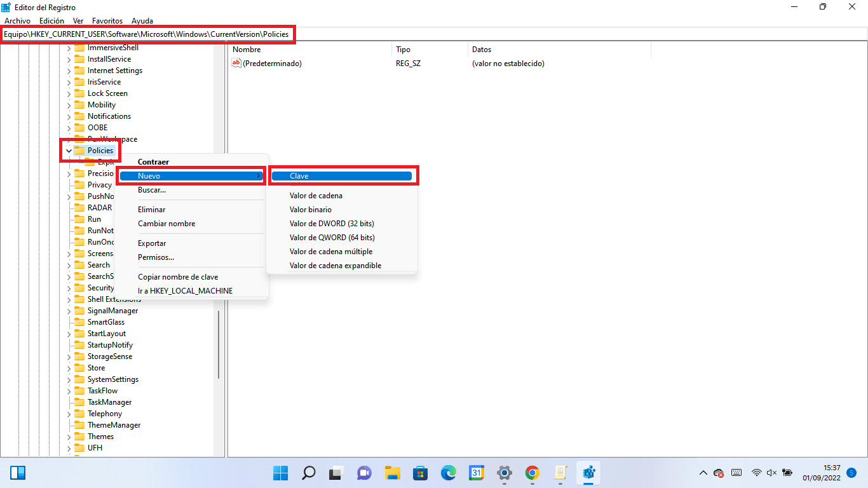
Task: Expand the StartLayout tree node
Action: (69, 334)
